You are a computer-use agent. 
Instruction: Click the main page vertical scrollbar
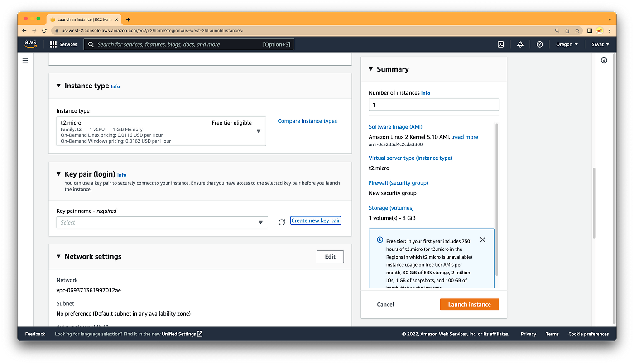click(x=594, y=203)
